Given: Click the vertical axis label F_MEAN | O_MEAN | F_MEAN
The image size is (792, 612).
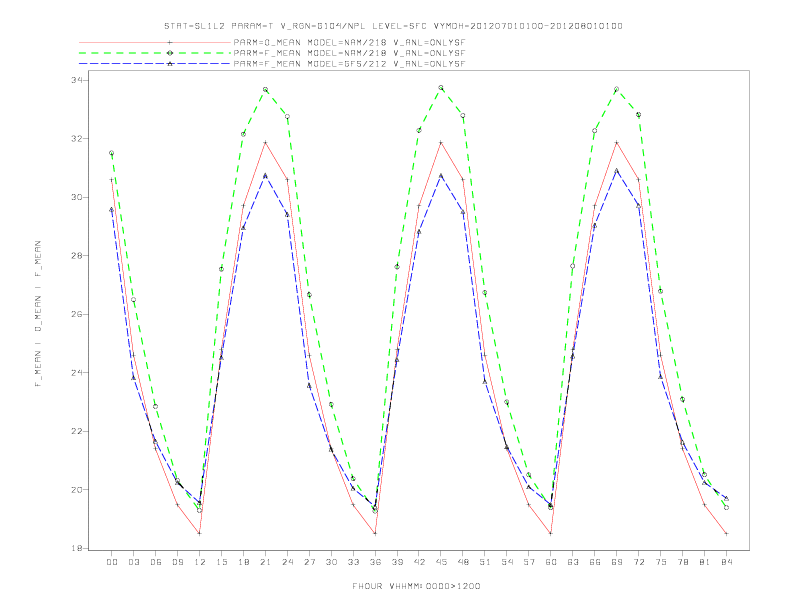Looking at the screenshot, I should point(38,314).
